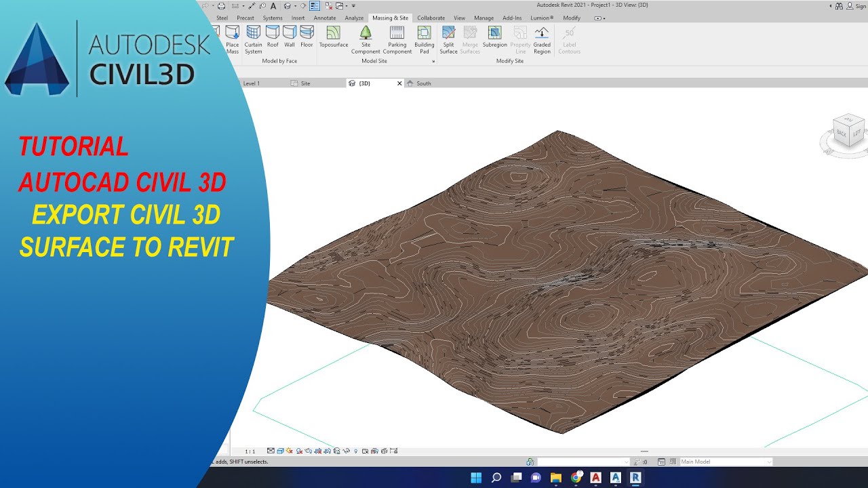The image size is (868, 488).
Task: Close the {3D} view tab
Action: [x=399, y=83]
